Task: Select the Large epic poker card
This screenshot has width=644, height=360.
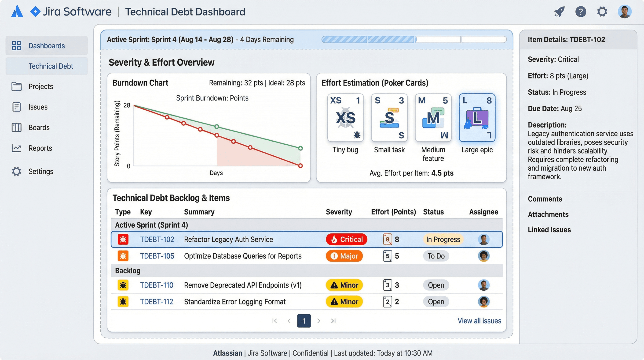Action: pyautogui.click(x=477, y=118)
